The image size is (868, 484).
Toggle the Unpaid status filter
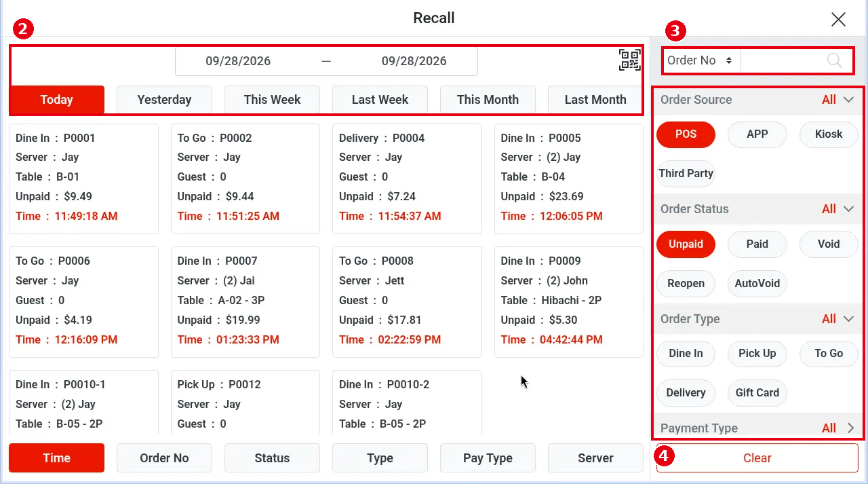tap(686, 244)
